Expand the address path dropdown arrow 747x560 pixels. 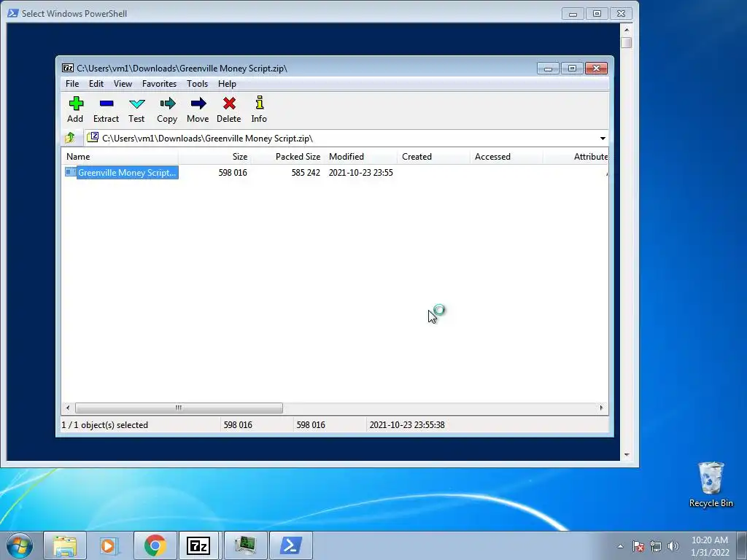click(x=603, y=138)
